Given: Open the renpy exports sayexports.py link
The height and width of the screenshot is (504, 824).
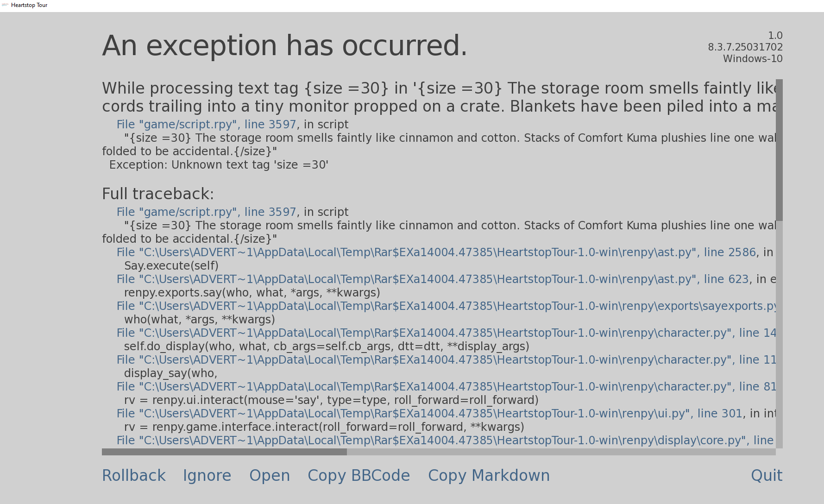Looking at the screenshot, I should (x=446, y=306).
